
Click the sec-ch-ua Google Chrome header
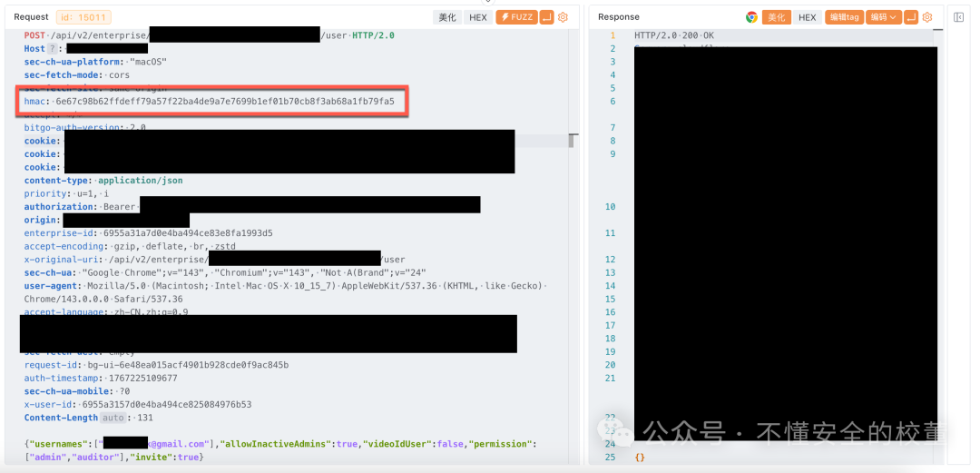tap(225, 272)
